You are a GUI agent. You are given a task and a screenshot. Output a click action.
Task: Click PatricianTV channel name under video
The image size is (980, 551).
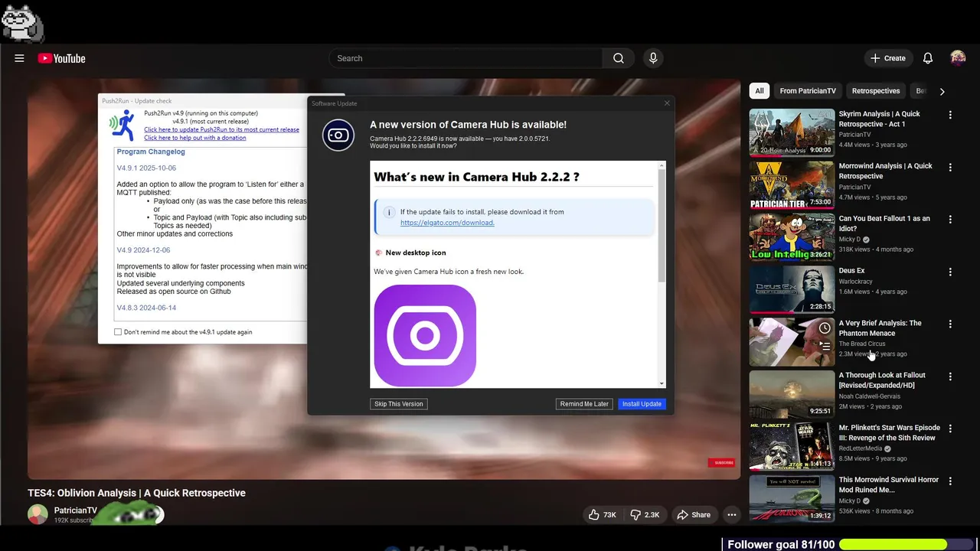point(76,510)
